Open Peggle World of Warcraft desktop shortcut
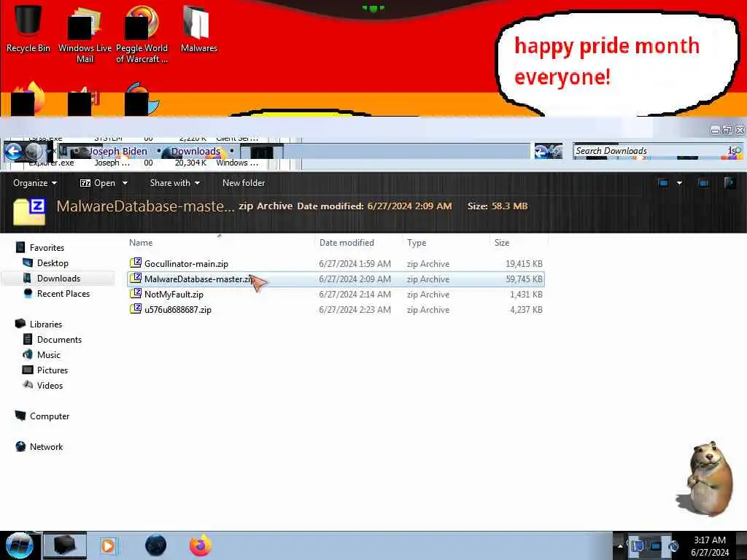 pos(142,34)
